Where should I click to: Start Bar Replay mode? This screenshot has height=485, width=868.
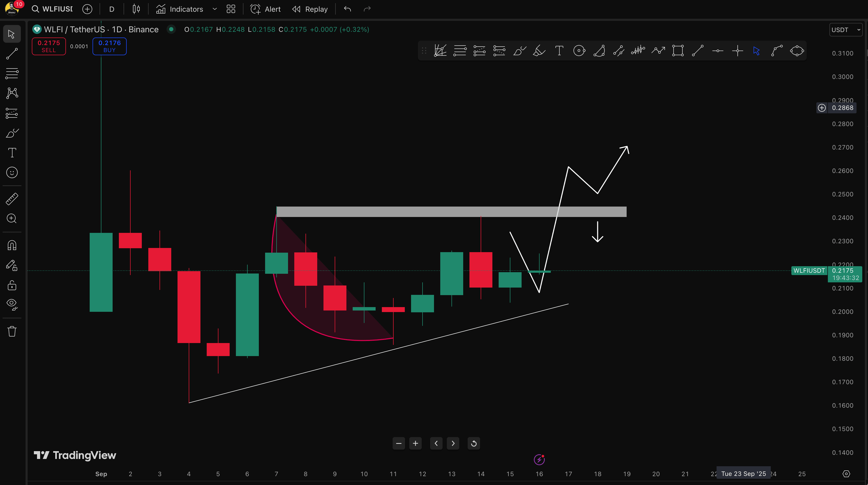tap(310, 9)
